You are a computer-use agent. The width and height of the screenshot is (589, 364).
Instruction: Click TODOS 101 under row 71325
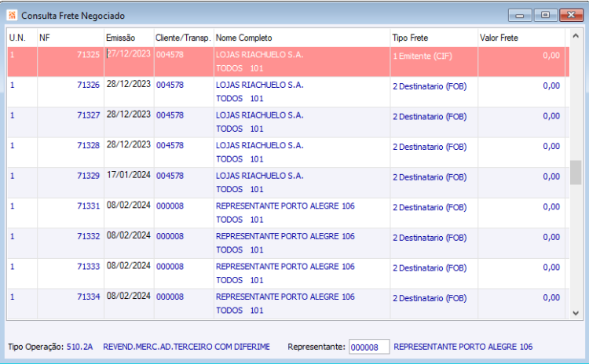point(240,69)
